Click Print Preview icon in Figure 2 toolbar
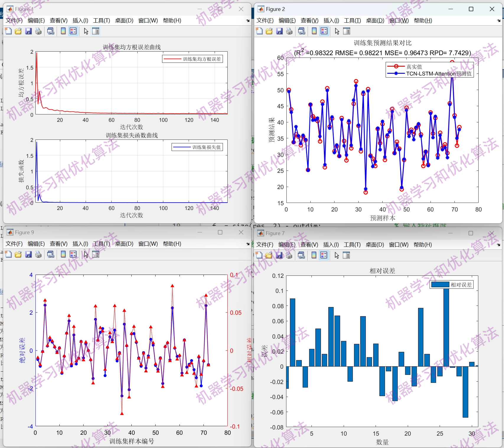The image size is (504, 448). 302,31
